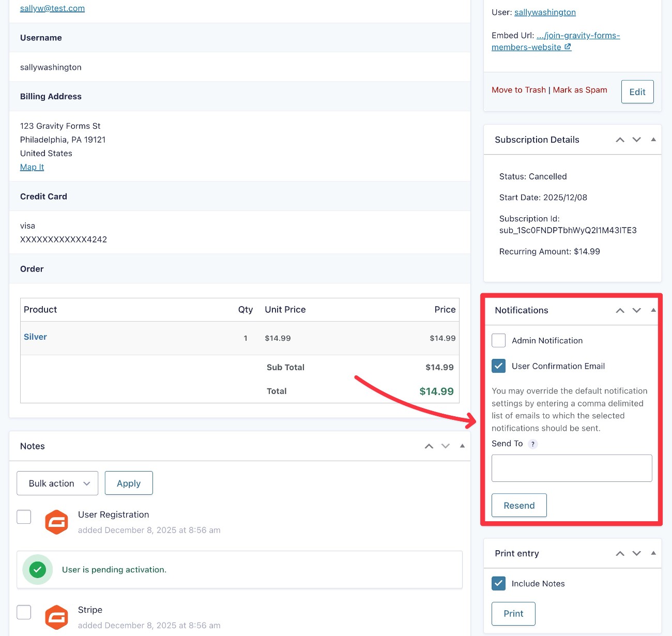The image size is (672, 636).
Task: Open join-gravity-forms-members-website embed URL
Action: 556,41
